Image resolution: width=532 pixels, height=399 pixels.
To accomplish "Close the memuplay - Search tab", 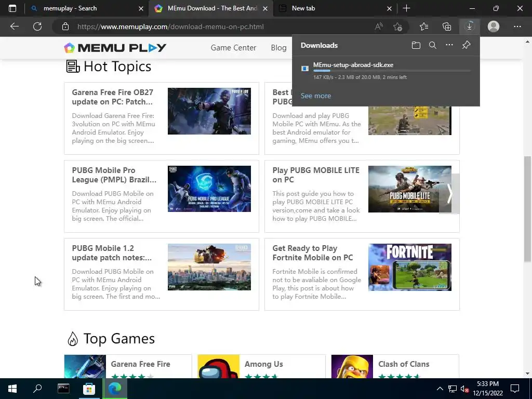I will (141, 8).
